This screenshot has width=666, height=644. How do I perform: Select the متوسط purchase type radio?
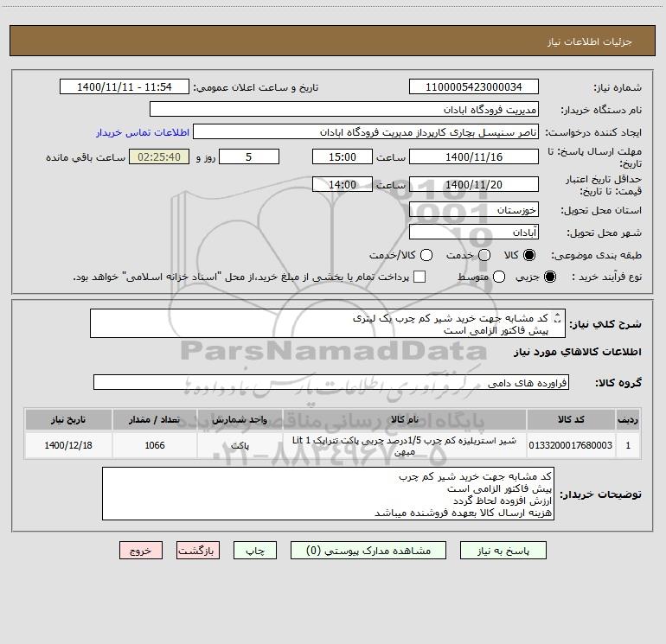[x=499, y=277]
